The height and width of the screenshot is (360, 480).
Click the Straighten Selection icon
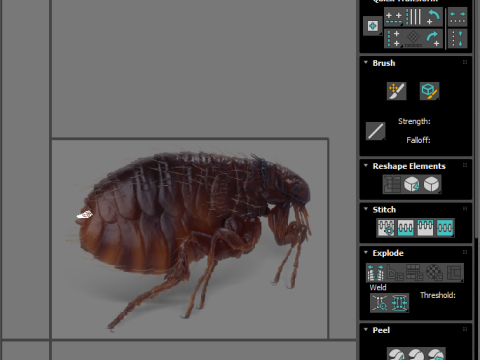(392, 184)
